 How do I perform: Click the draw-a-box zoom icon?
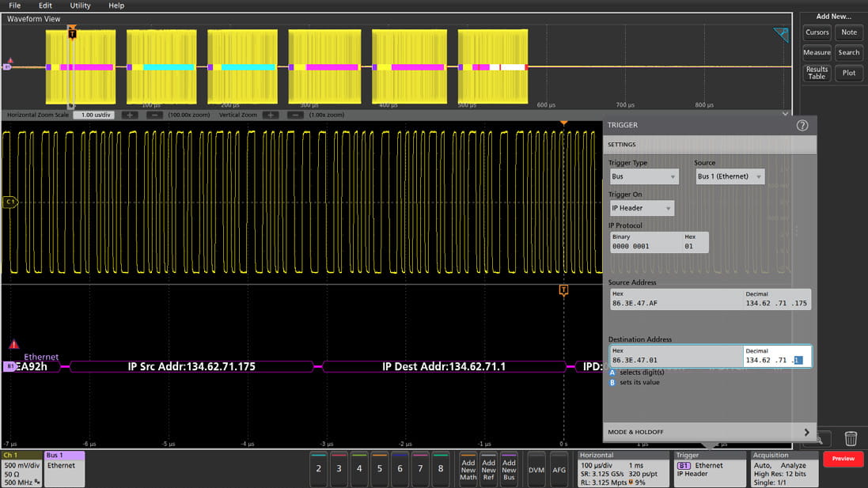781,35
